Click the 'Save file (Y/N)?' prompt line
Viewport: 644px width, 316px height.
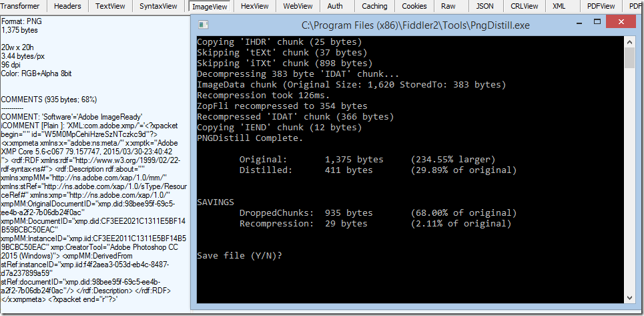(x=240, y=255)
